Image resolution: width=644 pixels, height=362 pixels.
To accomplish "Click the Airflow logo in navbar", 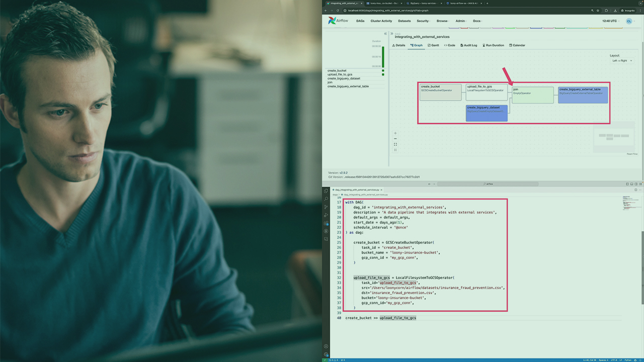I will pyautogui.click(x=339, y=21).
